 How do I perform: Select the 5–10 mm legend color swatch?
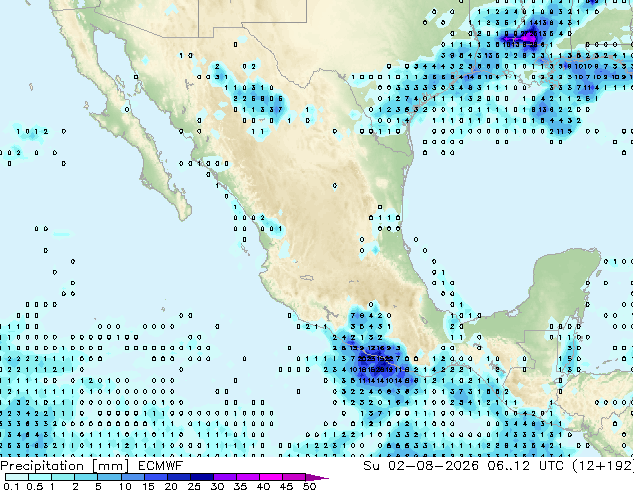pyautogui.click(x=109, y=477)
